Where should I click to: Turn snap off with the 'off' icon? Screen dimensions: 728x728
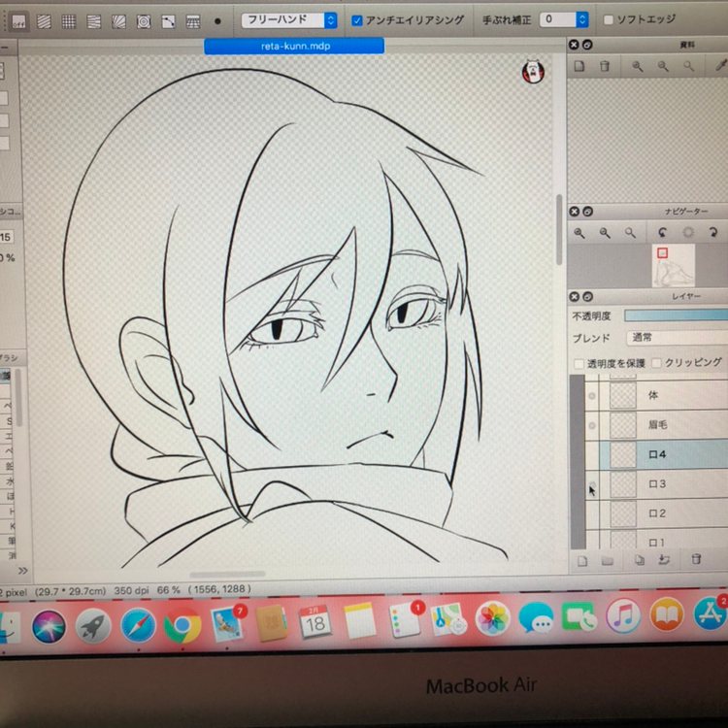[19, 21]
